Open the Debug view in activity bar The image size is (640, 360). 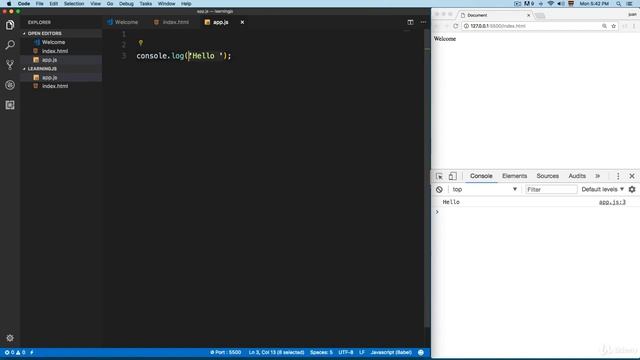pos(10,85)
